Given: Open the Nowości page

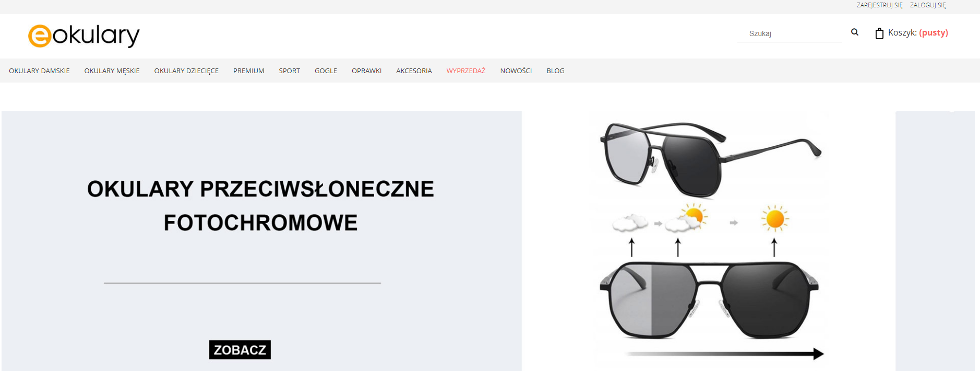Looking at the screenshot, I should tap(516, 71).
